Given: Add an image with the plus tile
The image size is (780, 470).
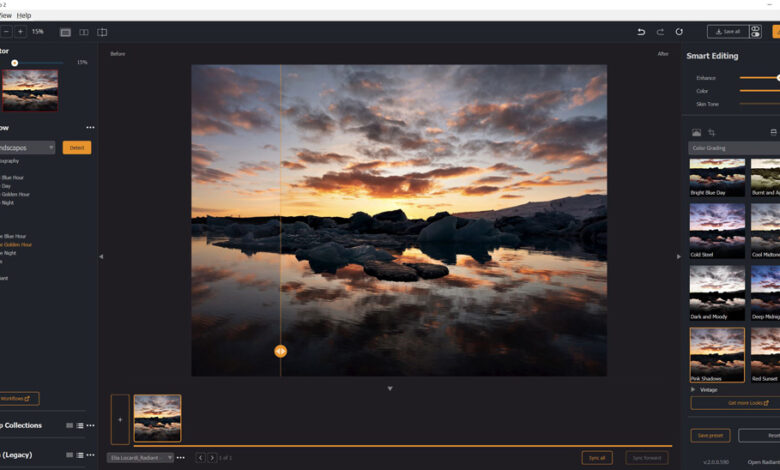Looking at the screenshot, I should point(120,419).
